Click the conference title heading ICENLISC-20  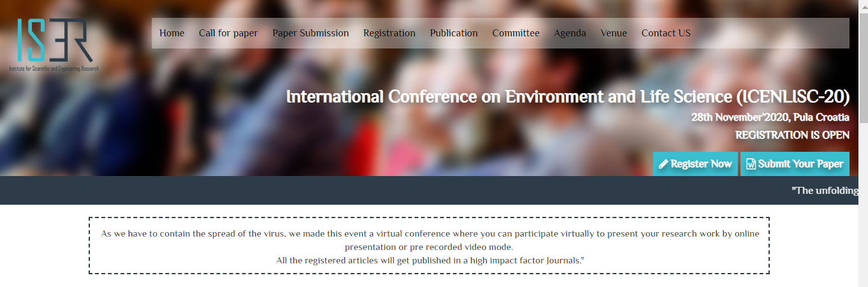pos(568,97)
